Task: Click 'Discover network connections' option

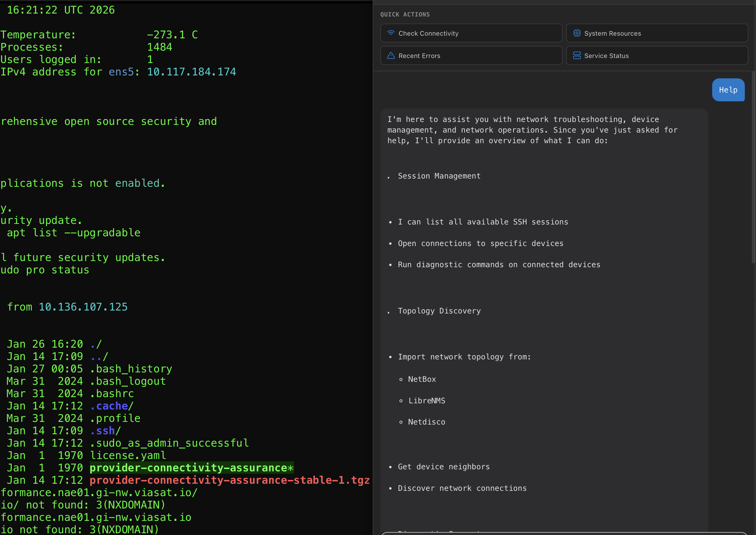Action: 462,488
